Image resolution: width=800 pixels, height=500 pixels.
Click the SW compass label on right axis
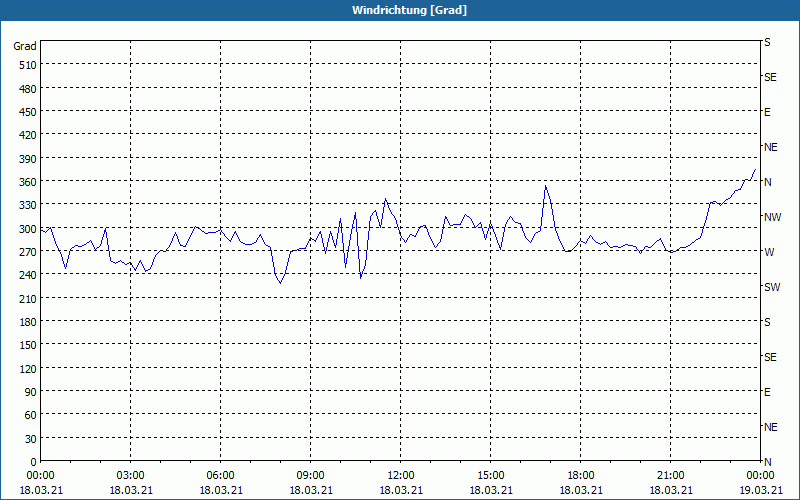click(x=772, y=287)
